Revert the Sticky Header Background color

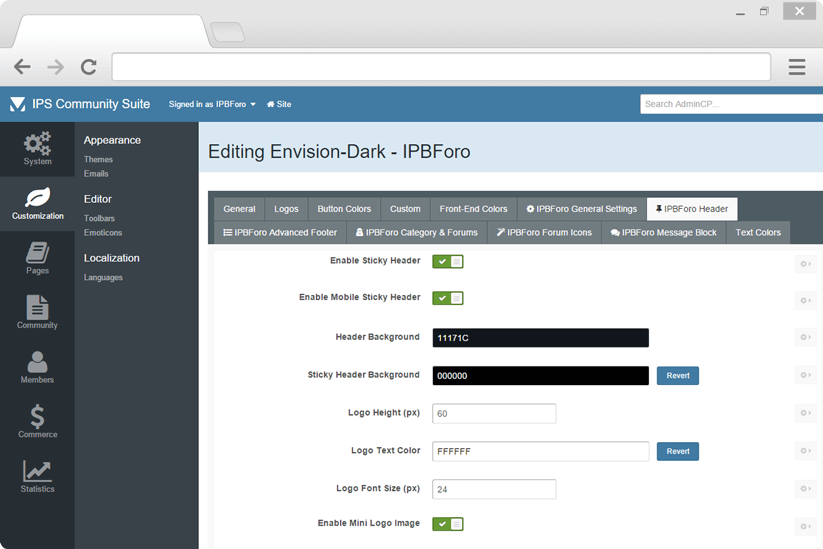[678, 376]
